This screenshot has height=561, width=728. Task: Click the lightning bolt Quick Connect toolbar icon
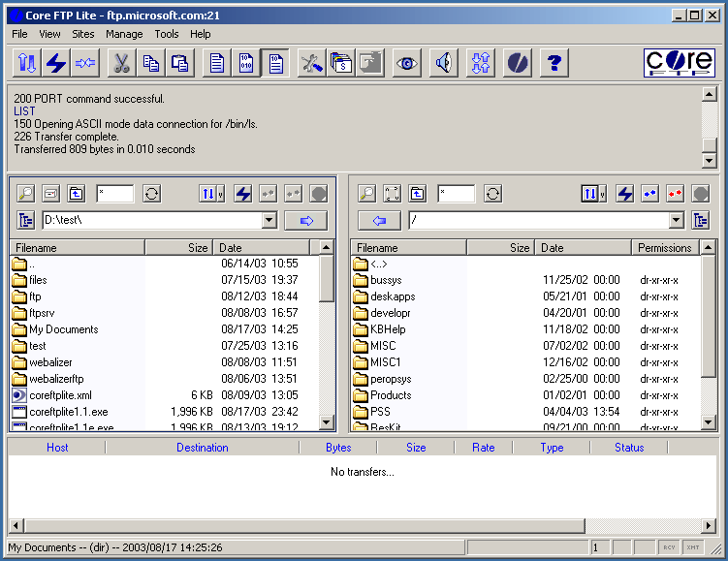(x=56, y=64)
